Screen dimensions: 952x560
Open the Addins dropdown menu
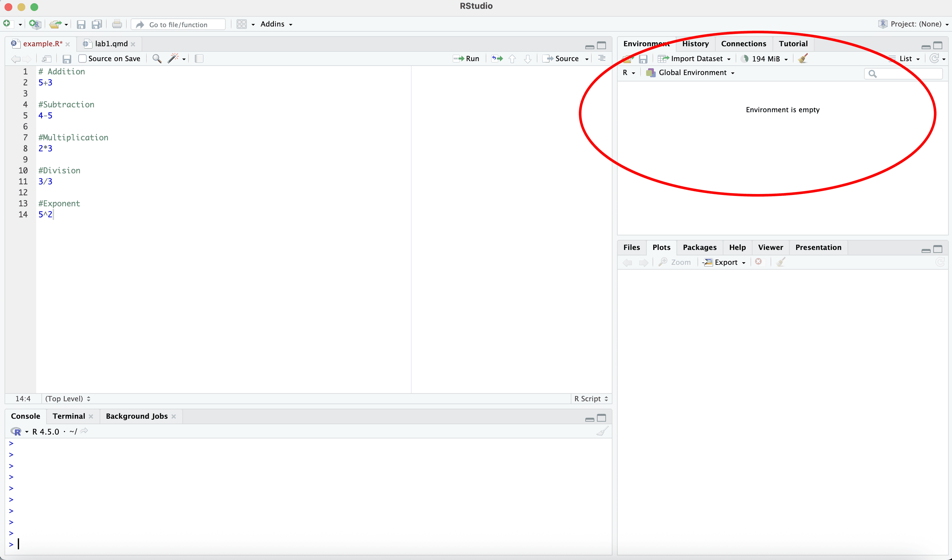point(276,24)
